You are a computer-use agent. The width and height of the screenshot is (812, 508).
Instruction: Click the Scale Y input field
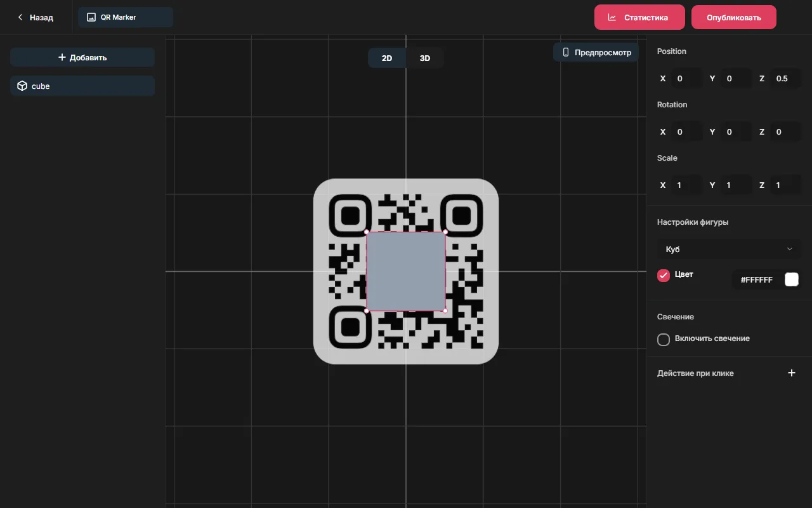pos(737,185)
